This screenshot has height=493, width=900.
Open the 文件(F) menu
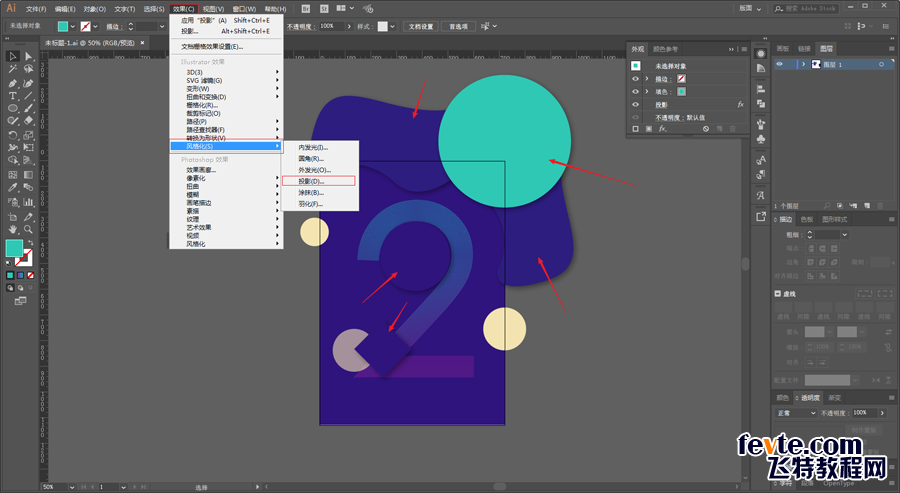click(36, 9)
